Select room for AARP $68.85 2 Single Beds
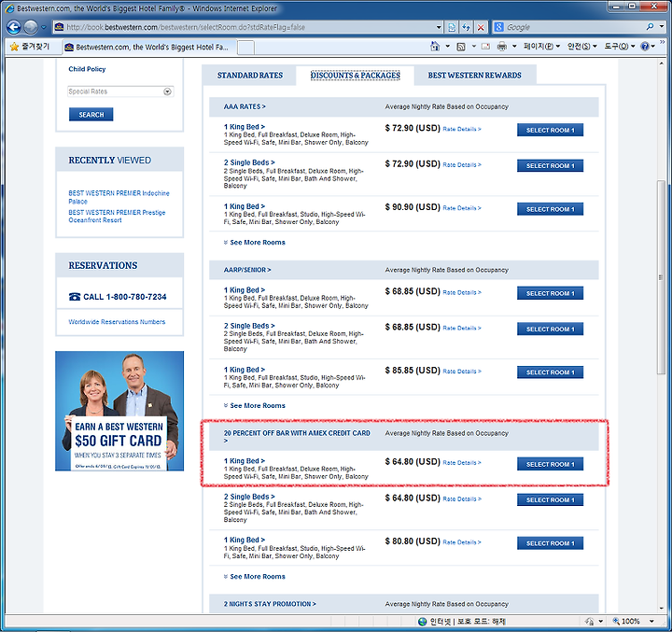 click(x=550, y=329)
